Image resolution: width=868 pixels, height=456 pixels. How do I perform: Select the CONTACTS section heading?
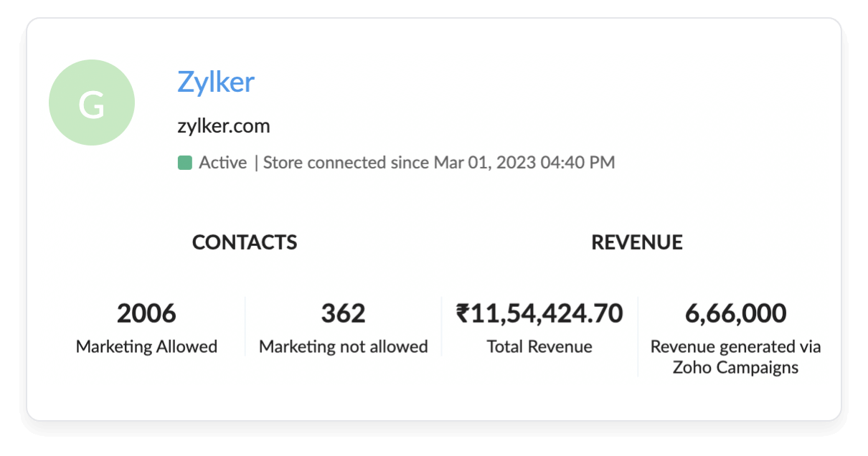[244, 242]
